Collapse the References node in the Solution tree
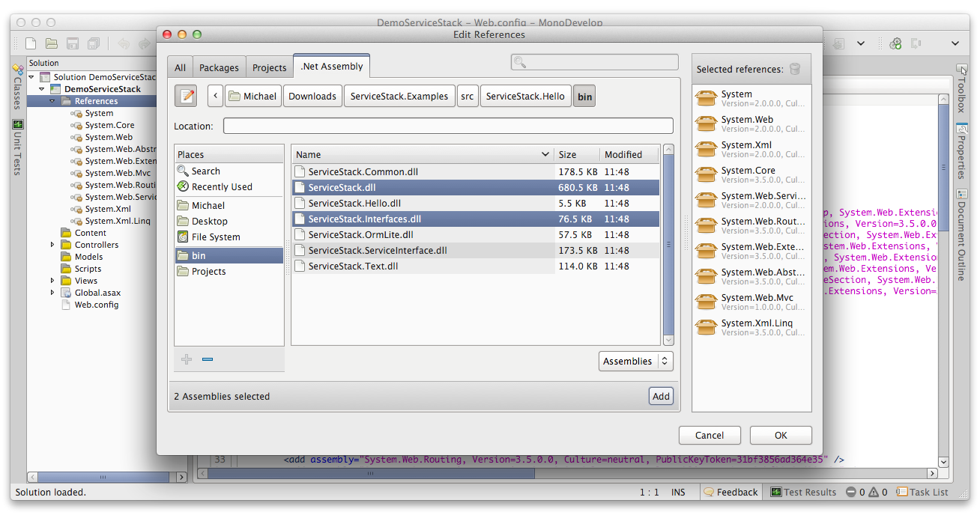Screen dimensions: 980x515 pyautogui.click(x=51, y=100)
